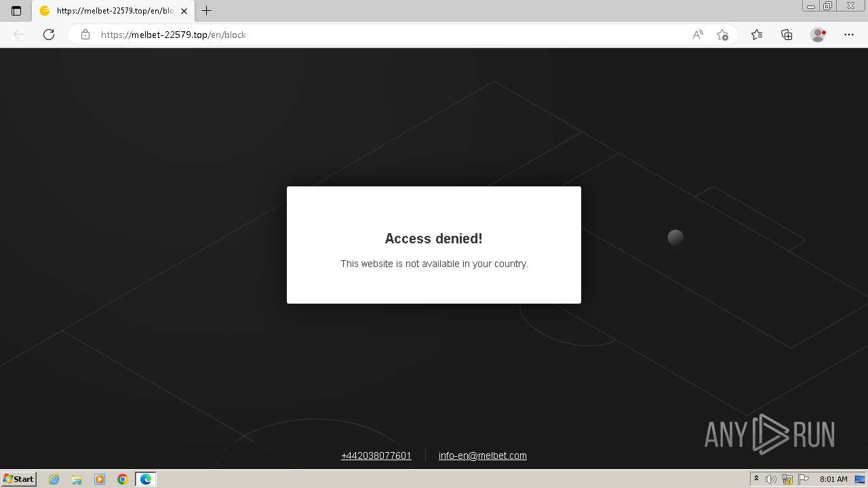Launch Internet Explorer from taskbar
This screenshot has height=488, width=868.
[54, 479]
